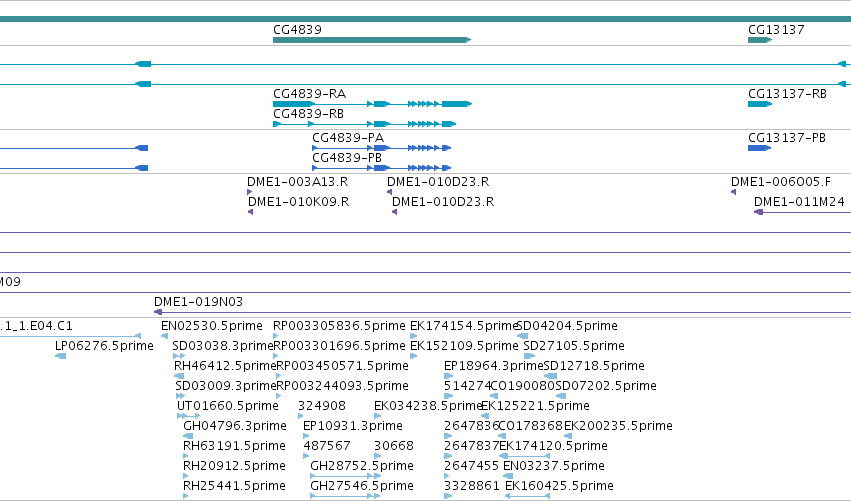Screen dimensions: 851x501
Task: Select the EN03237.5prime label
Action: click(x=554, y=466)
